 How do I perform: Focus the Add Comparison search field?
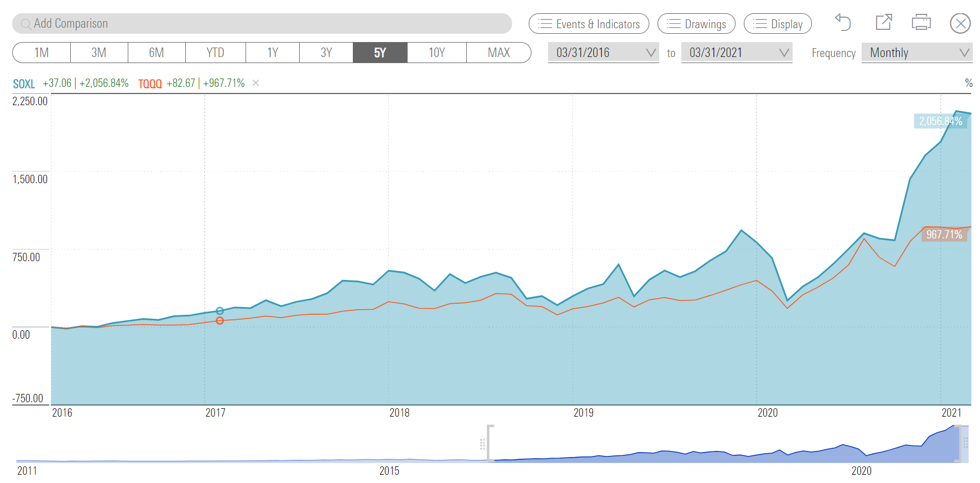[x=262, y=24]
